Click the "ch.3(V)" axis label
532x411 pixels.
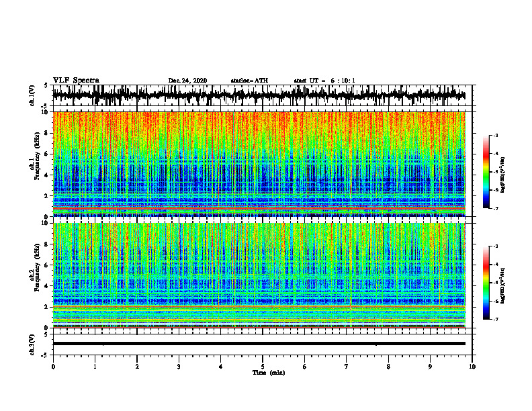point(32,345)
